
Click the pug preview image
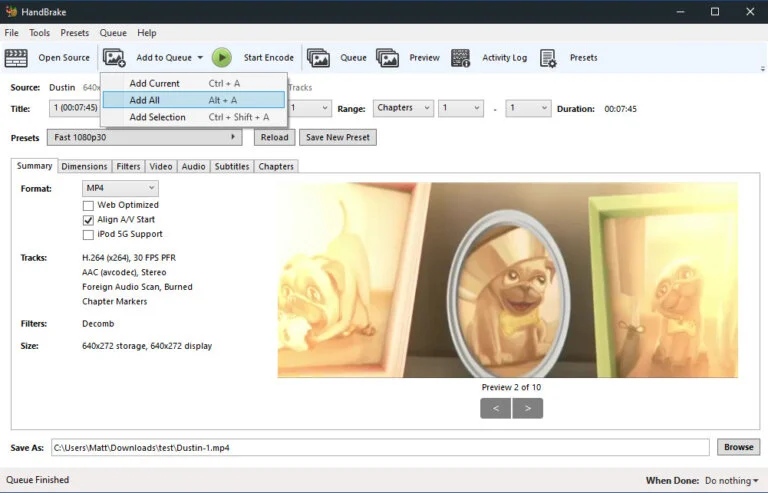pyautogui.click(x=508, y=280)
